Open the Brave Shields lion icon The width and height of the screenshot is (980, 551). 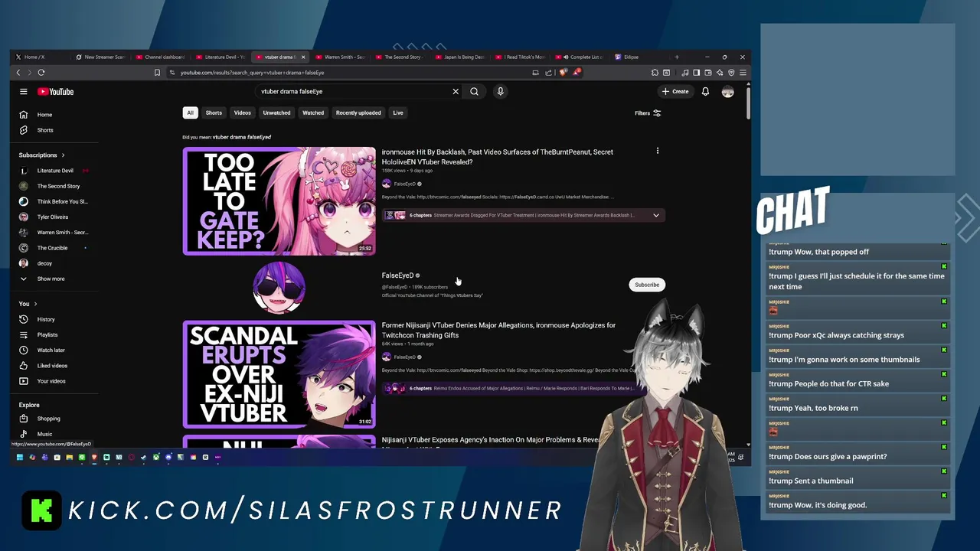click(x=563, y=73)
